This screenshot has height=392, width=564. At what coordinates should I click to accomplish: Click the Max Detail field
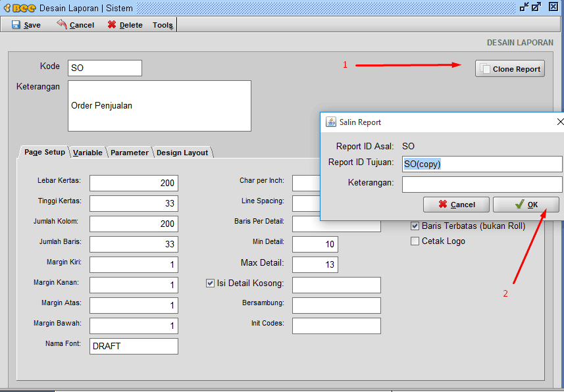click(x=315, y=264)
